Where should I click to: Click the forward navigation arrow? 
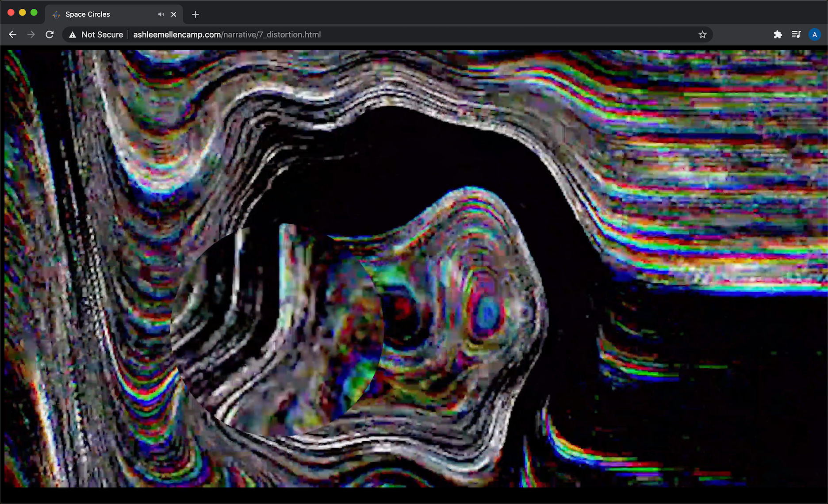pyautogui.click(x=31, y=34)
